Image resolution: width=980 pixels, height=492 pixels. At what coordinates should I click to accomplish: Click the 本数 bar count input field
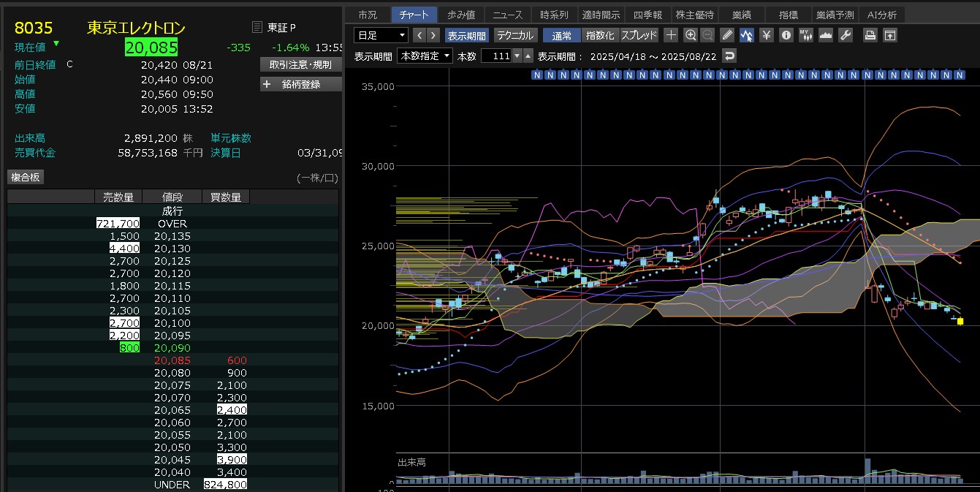pyautogui.click(x=495, y=56)
